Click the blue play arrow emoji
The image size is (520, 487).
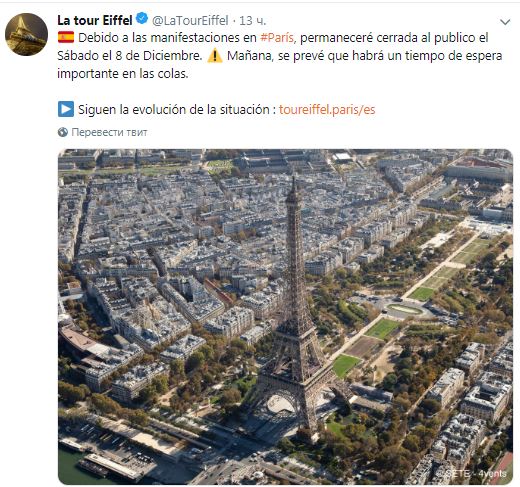[x=66, y=109]
